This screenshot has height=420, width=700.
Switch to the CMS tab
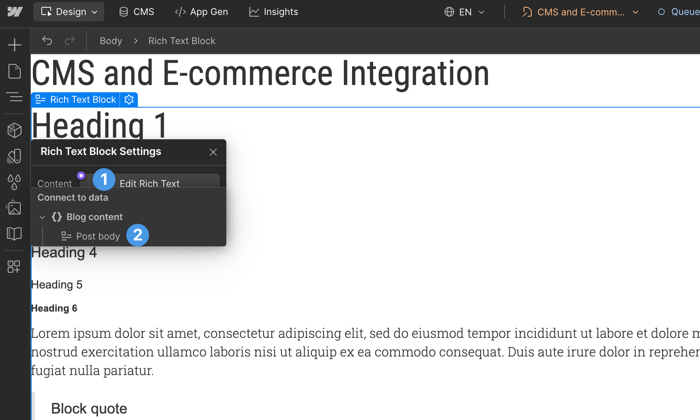[136, 12]
